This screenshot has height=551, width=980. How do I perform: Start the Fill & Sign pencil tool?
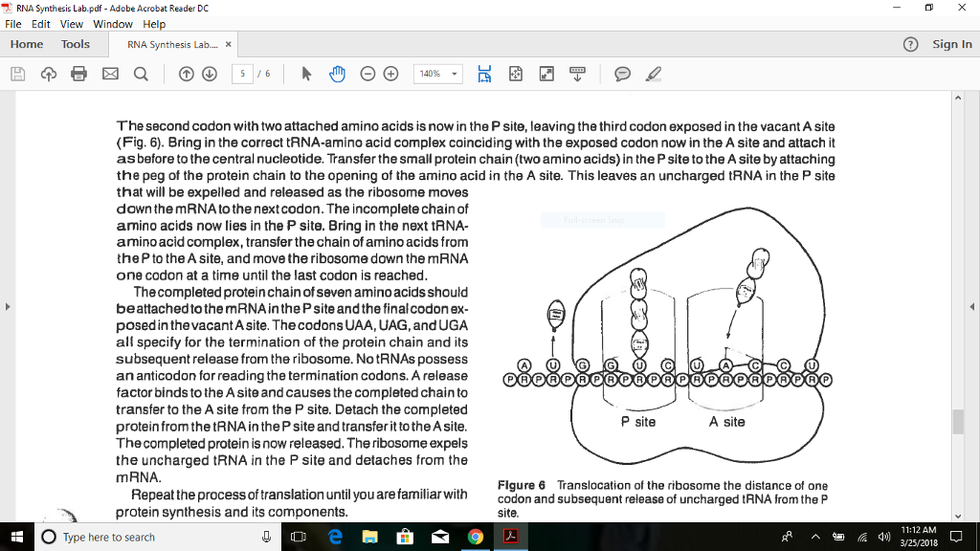pos(654,74)
